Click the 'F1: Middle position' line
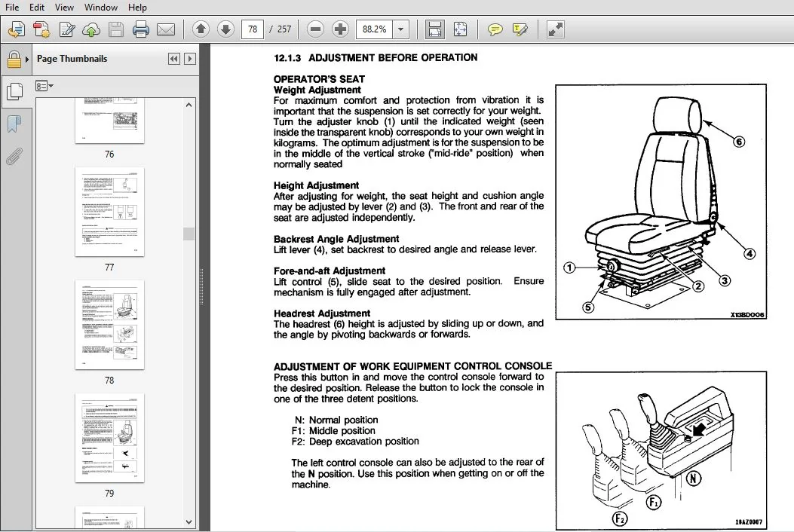 pyautogui.click(x=333, y=431)
